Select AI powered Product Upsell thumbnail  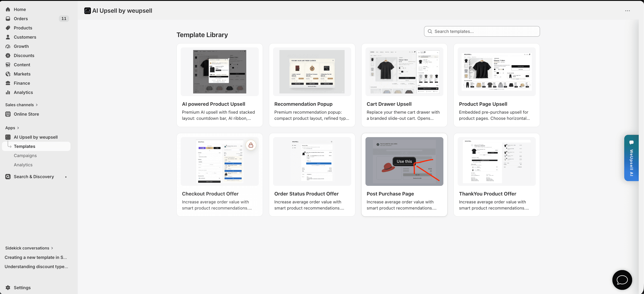219,72
